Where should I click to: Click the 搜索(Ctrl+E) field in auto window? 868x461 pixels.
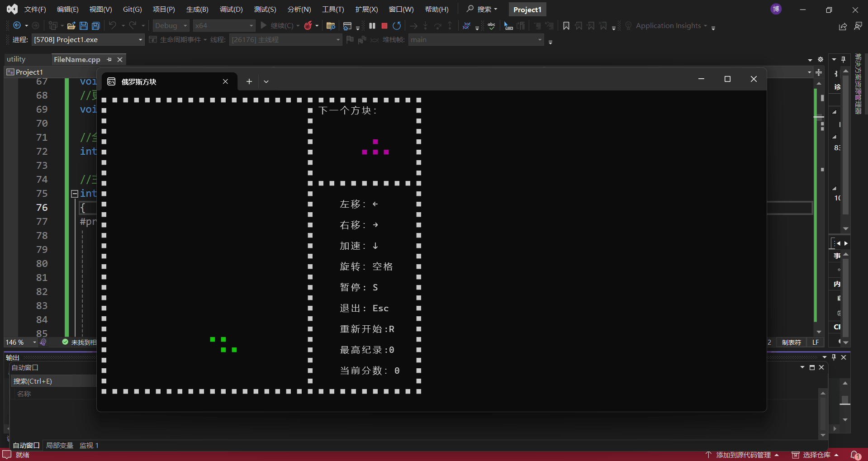tap(54, 381)
